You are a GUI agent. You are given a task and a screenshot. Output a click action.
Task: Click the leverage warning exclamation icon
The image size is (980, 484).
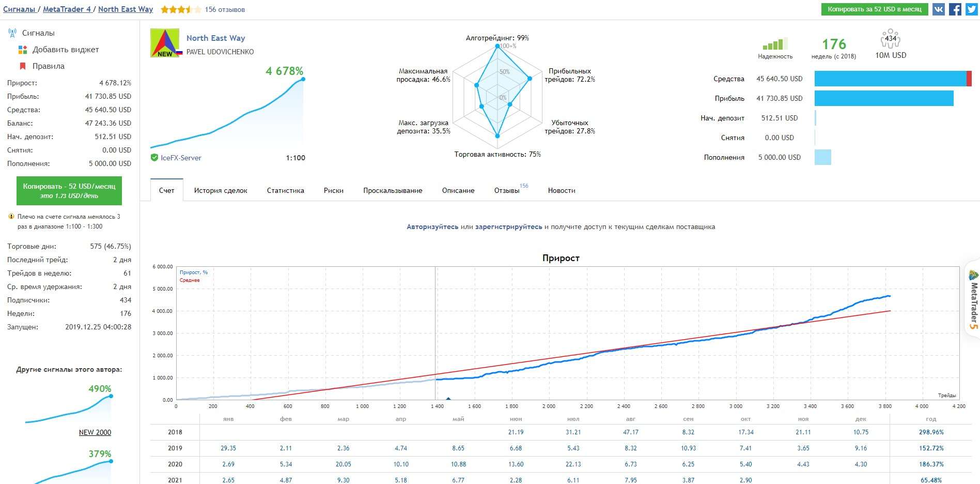point(11,217)
